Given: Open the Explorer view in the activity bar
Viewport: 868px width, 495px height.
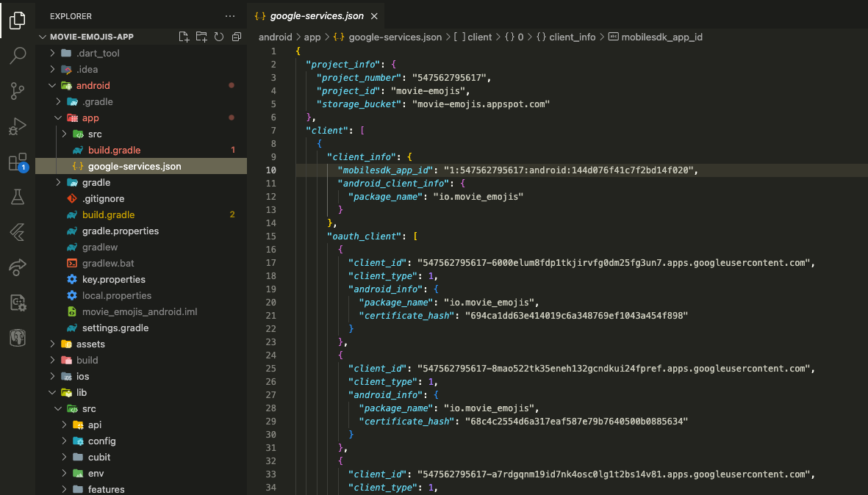Looking at the screenshot, I should (17, 20).
